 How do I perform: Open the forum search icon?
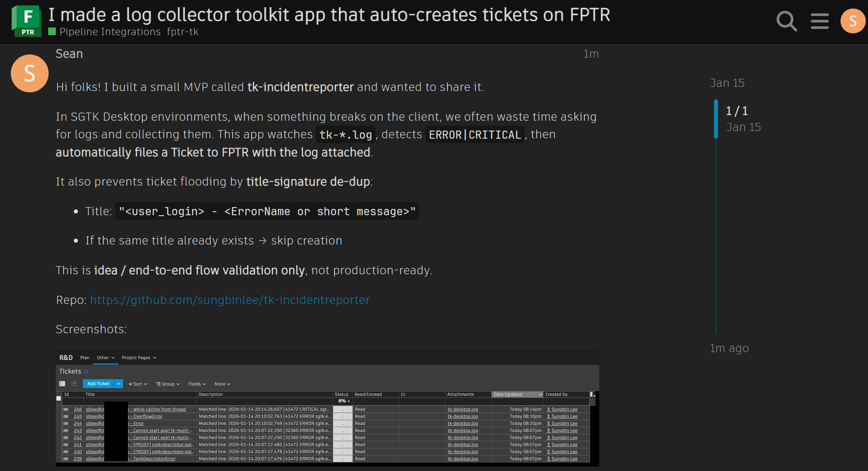(787, 21)
